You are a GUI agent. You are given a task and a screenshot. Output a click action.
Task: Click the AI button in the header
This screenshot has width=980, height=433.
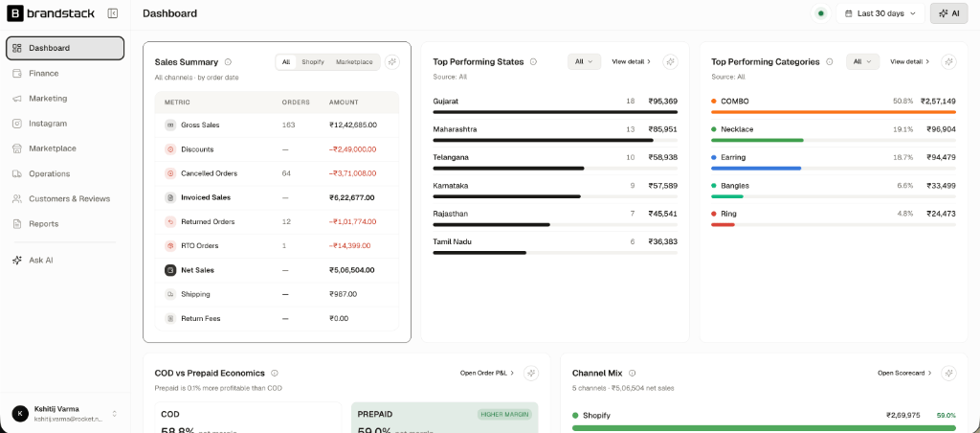(948, 13)
